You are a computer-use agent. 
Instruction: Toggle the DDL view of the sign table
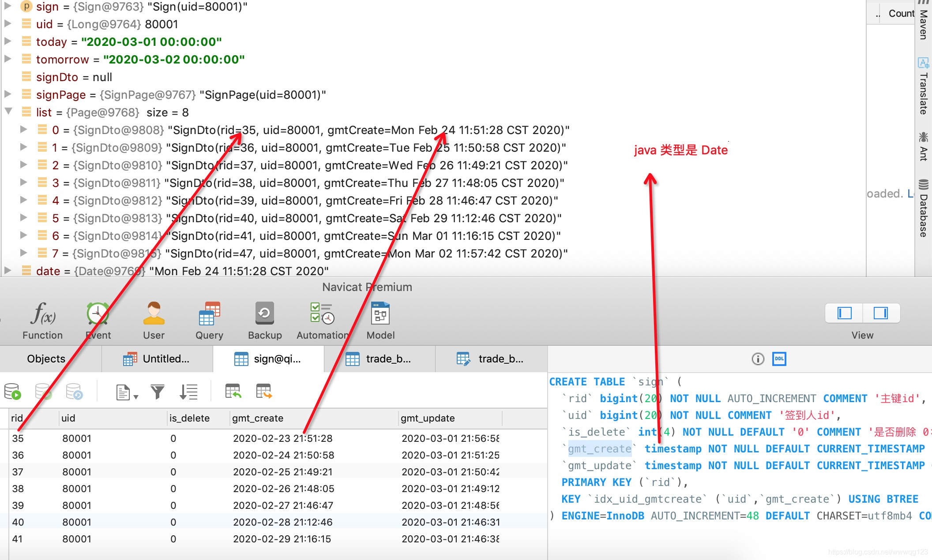(x=779, y=358)
